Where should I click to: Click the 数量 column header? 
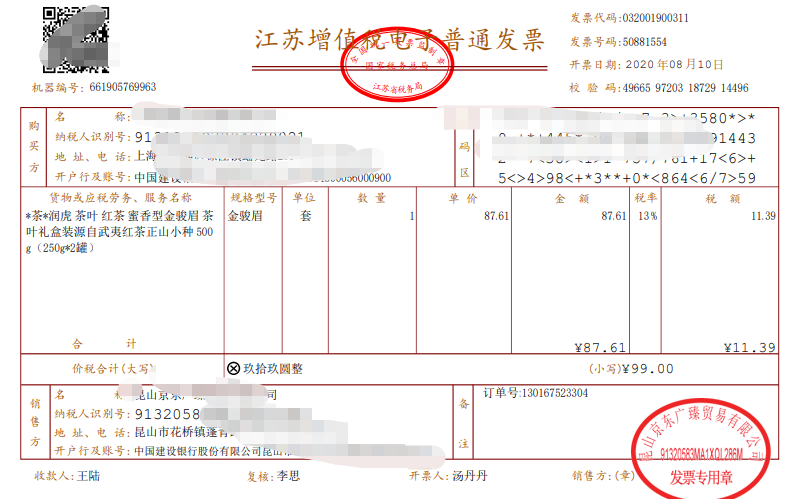(x=372, y=198)
